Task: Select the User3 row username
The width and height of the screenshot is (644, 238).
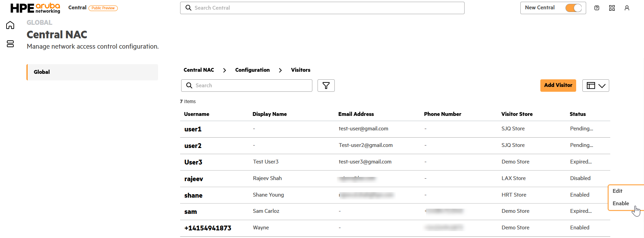Action: (x=193, y=162)
